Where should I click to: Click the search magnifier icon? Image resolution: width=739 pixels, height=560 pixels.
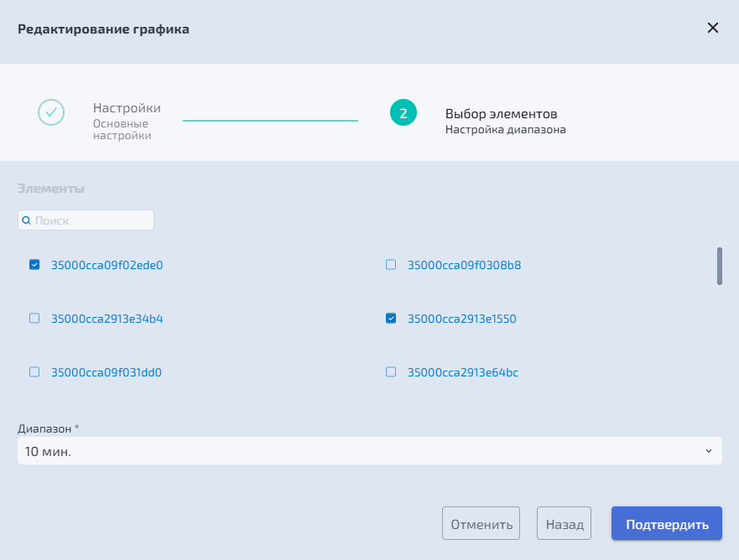[x=26, y=220]
